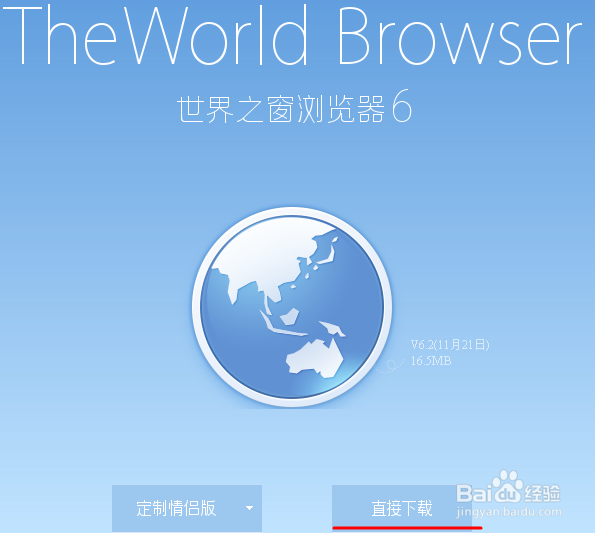Click the dotted swirl icon beside version info
The image size is (595, 533).
pyautogui.click(x=390, y=365)
